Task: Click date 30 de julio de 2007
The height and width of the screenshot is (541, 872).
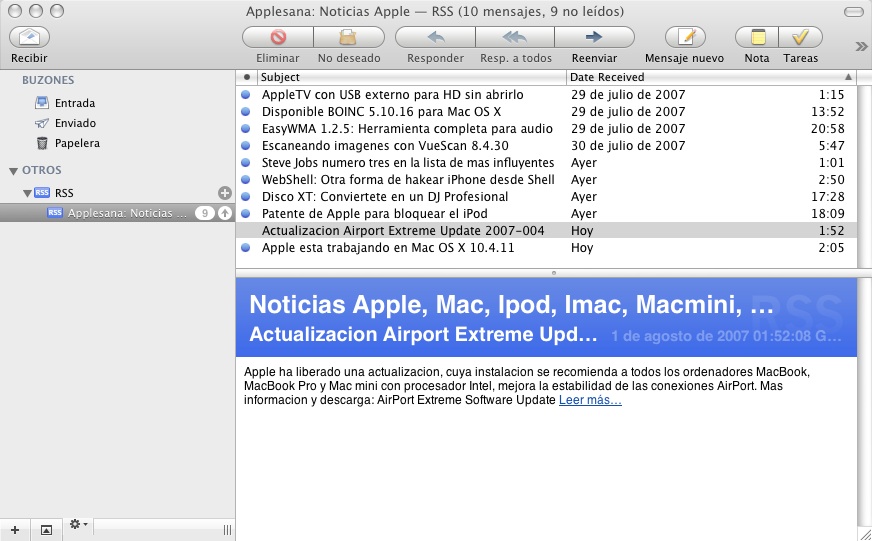Action: [x=628, y=146]
